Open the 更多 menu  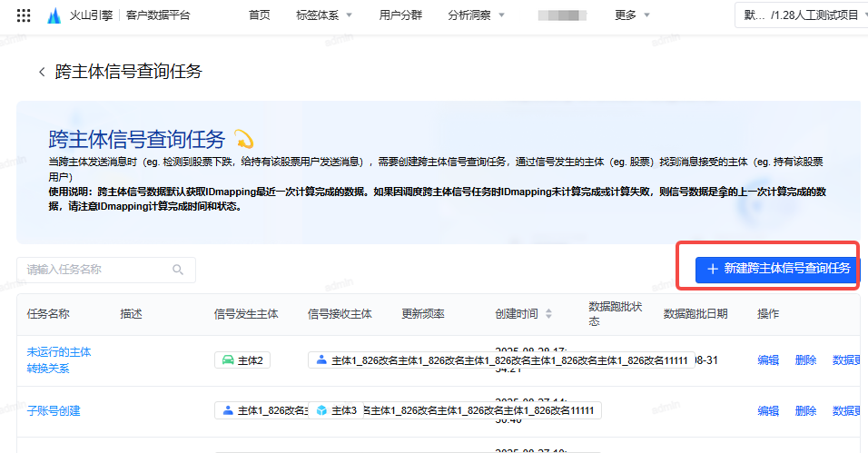[x=626, y=15]
